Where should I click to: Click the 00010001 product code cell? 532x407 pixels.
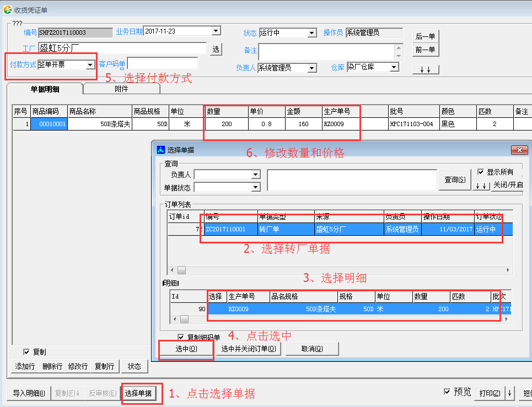tap(50, 124)
